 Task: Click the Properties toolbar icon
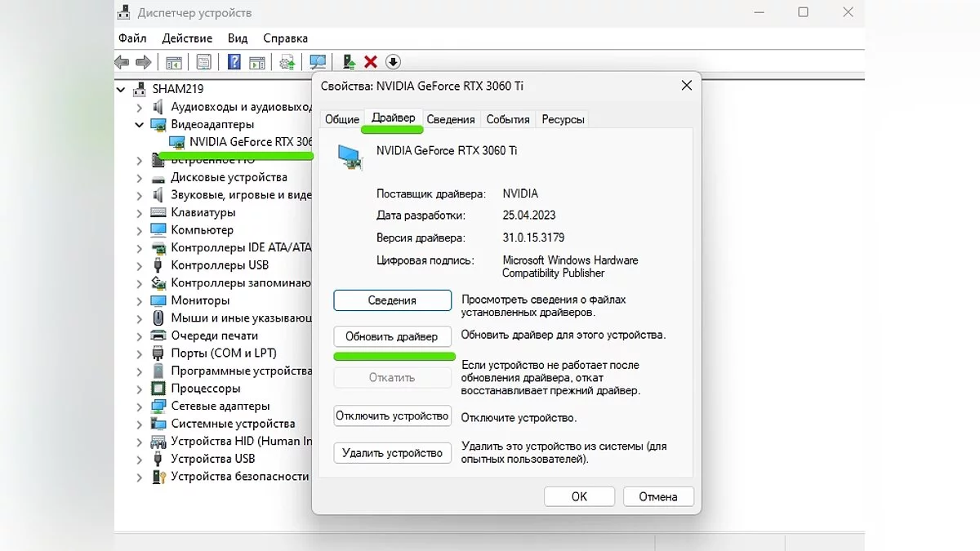click(203, 62)
